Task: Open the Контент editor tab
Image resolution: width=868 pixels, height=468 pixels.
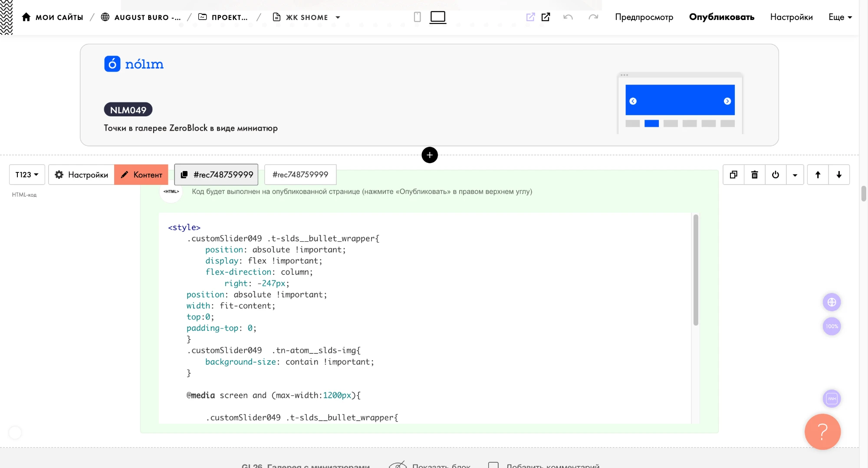Action: [x=141, y=175]
